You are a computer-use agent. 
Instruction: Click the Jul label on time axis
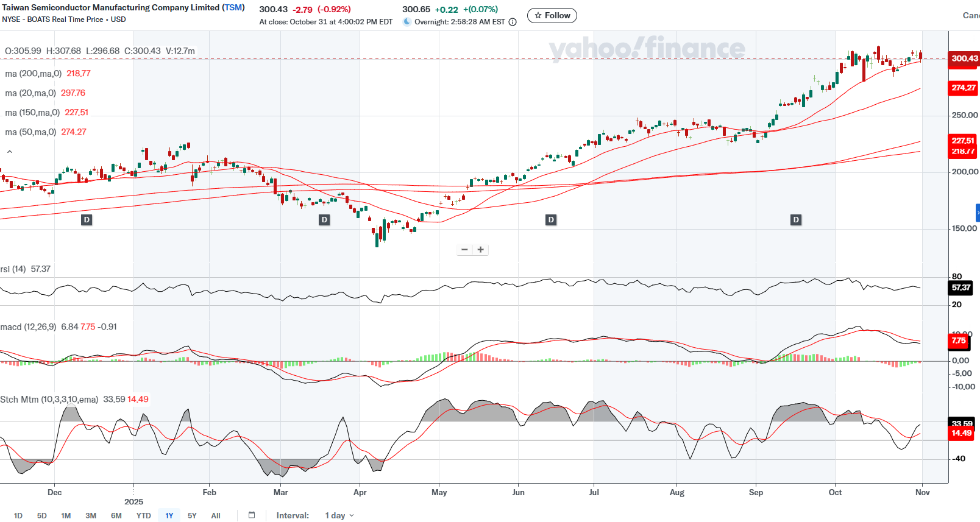[594, 492]
